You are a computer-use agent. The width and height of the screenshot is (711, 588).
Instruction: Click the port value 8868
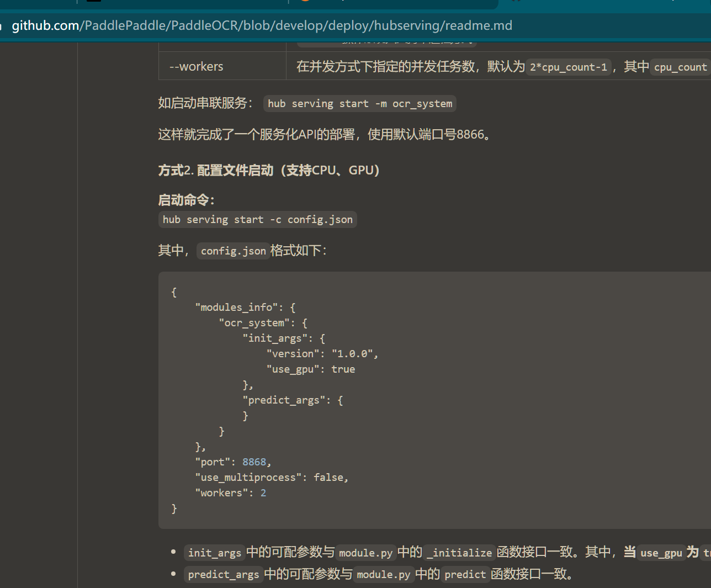[x=254, y=462]
